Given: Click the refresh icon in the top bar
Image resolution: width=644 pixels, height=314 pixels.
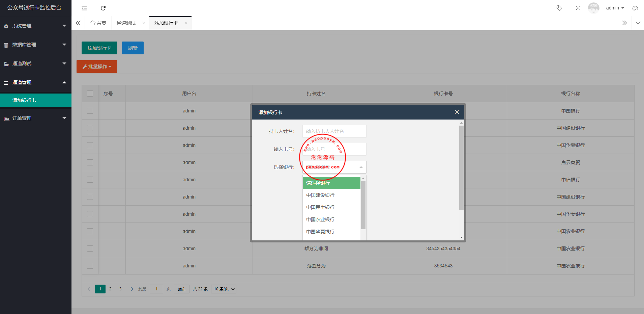Looking at the screenshot, I should [x=103, y=8].
